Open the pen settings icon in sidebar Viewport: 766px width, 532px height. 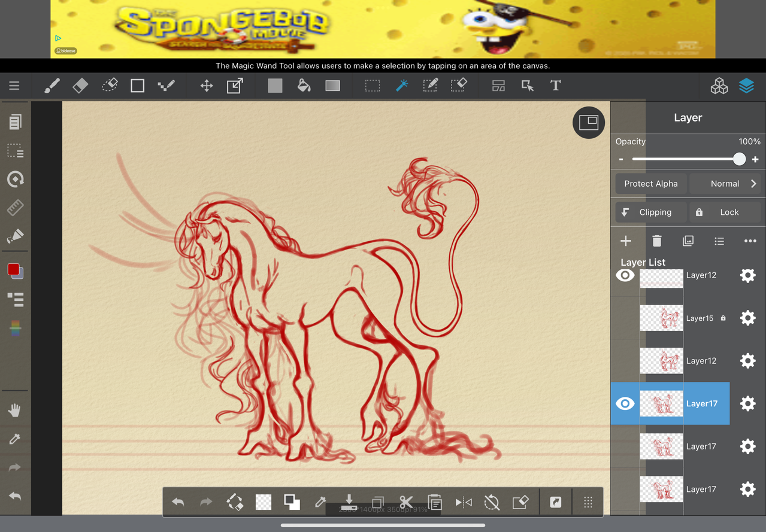pyautogui.click(x=15, y=236)
